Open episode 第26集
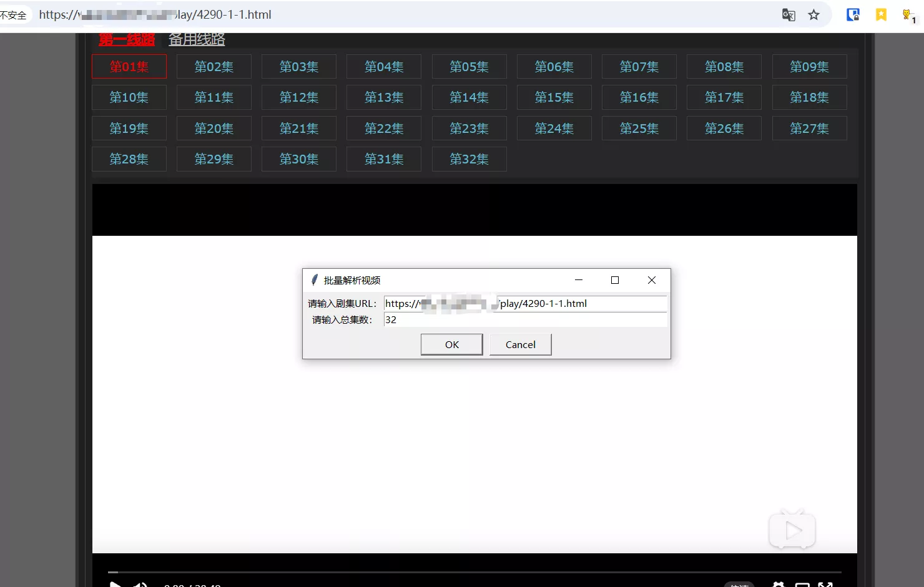The width and height of the screenshot is (924, 587). 724,129
